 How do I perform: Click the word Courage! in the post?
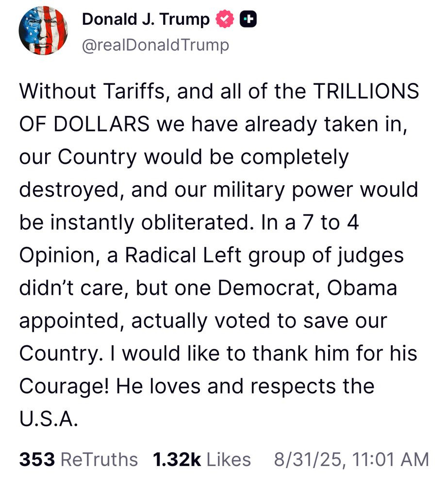pyautogui.click(x=64, y=387)
